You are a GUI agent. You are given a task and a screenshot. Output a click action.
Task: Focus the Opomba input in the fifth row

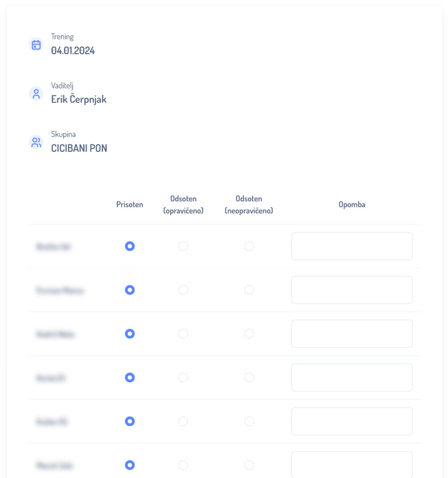coord(352,421)
